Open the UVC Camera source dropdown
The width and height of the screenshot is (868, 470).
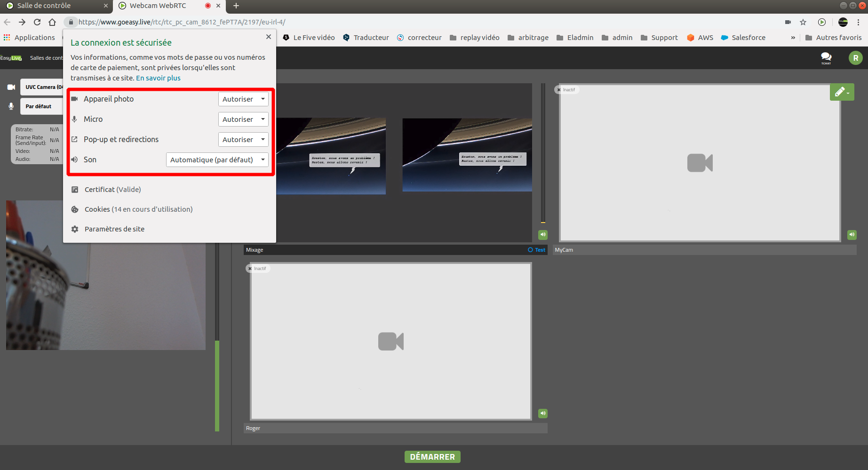tap(41, 87)
